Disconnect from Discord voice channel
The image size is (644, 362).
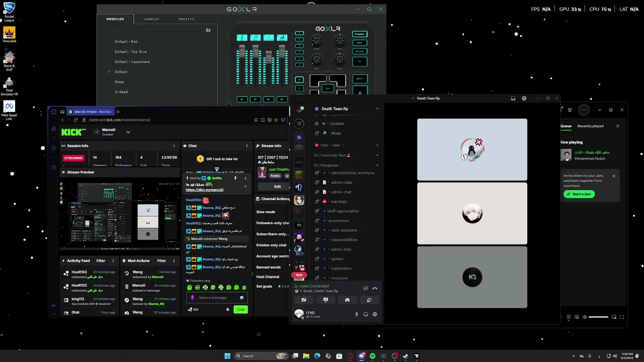pyautogui.click(x=375, y=289)
